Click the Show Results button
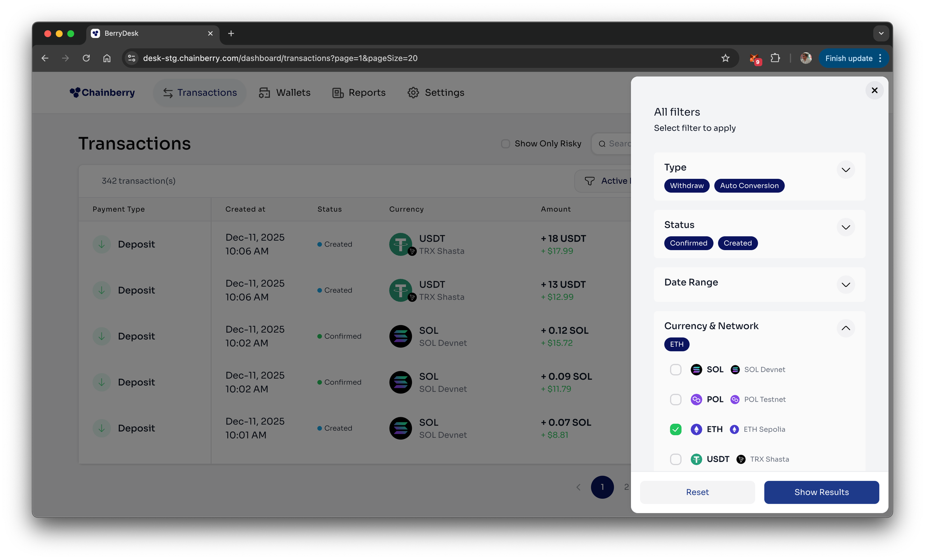925x560 pixels. click(821, 492)
